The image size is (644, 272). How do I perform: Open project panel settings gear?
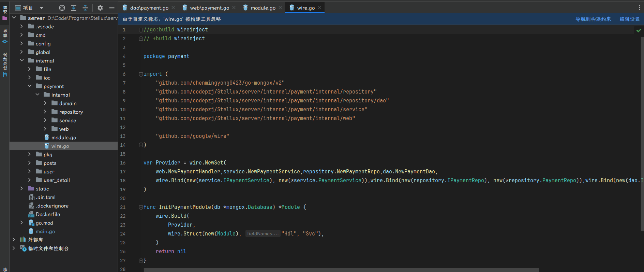click(100, 8)
